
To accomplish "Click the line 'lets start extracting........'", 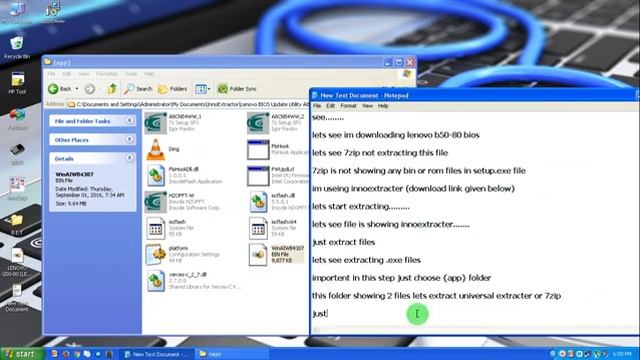I will pyautogui.click(x=361, y=207).
